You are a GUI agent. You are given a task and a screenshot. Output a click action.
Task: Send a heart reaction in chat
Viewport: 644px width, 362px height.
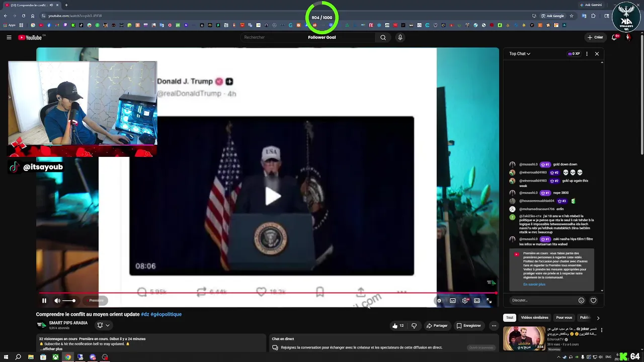tap(593, 300)
